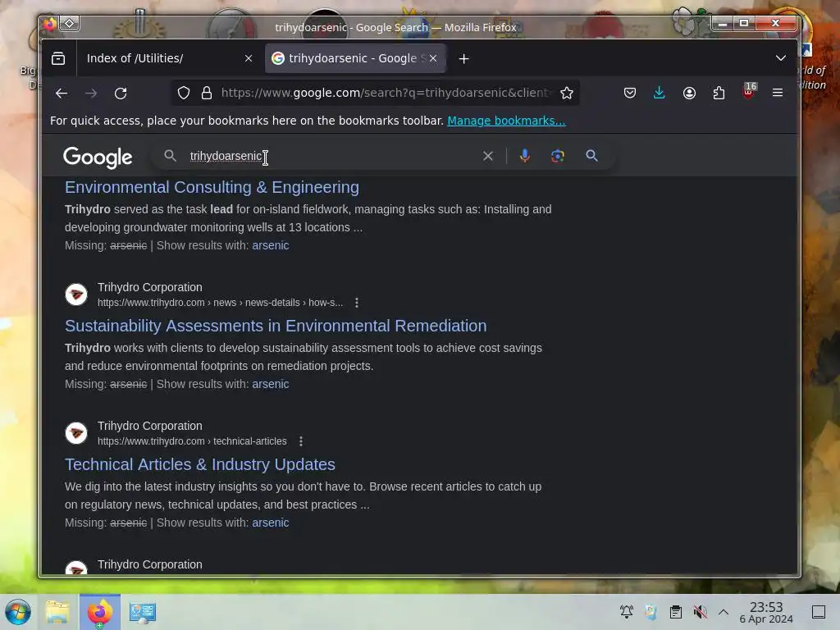Open Sustainability Assessments in Environmental Remediation
This screenshot has width=840, height=630.
[276, 326]
